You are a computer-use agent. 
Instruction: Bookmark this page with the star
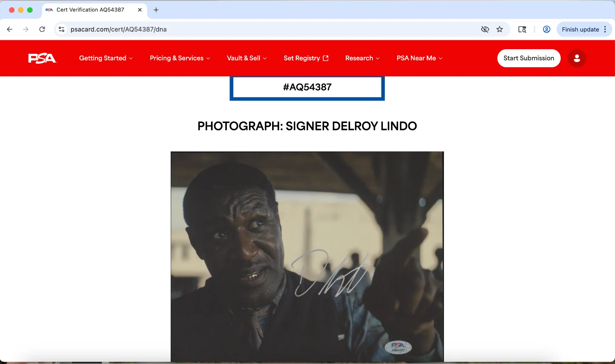coord(500,29)
